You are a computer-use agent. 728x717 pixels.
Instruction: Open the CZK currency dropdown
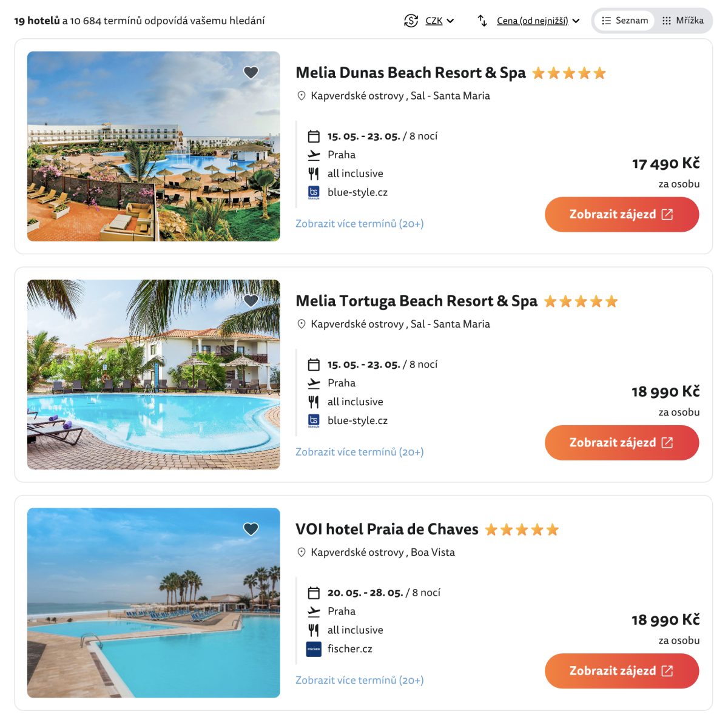coord(440,21)
